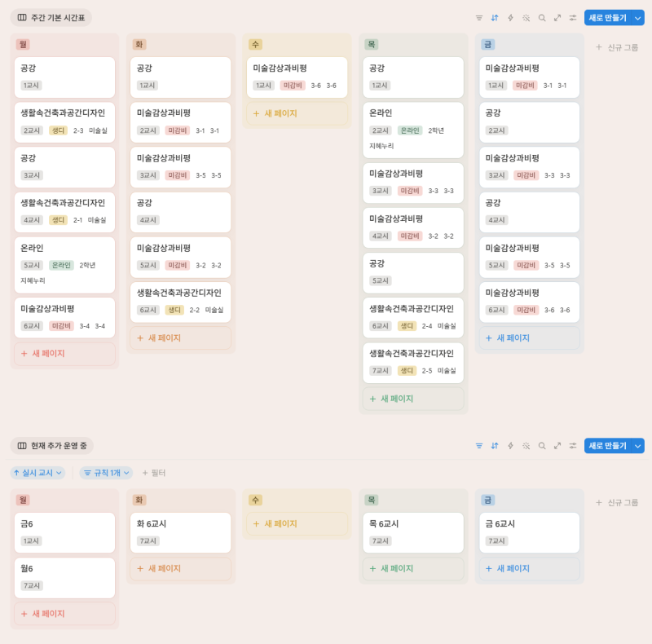
Task: Click the 온라인 tag on the 5교시 card
Action: click(x=61, y=265)
